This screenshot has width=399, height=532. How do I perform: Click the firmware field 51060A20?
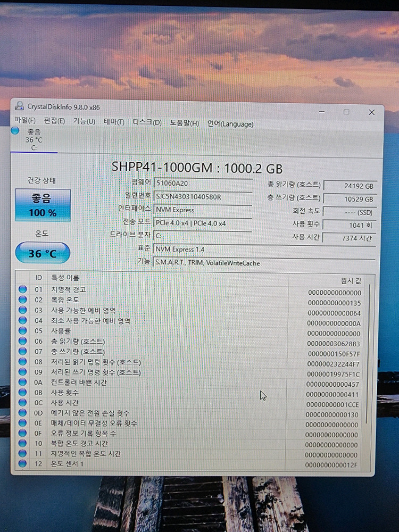pos(203,183)
